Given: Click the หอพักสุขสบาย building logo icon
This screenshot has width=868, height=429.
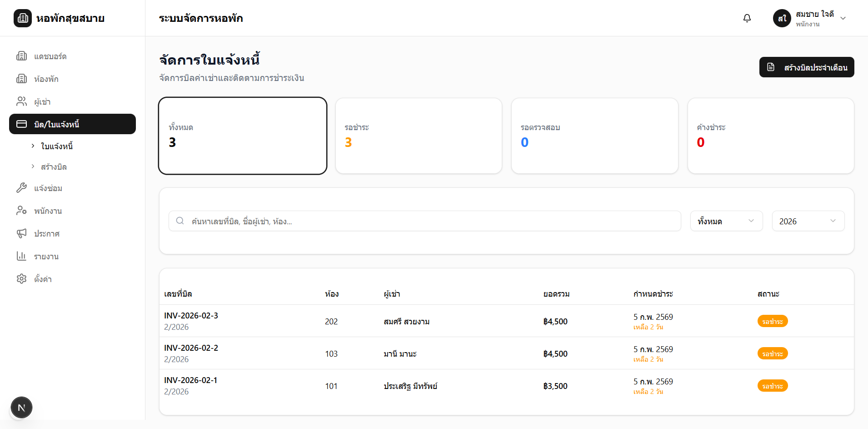Looking at the screenshot, I should click(x=23, y=18).
